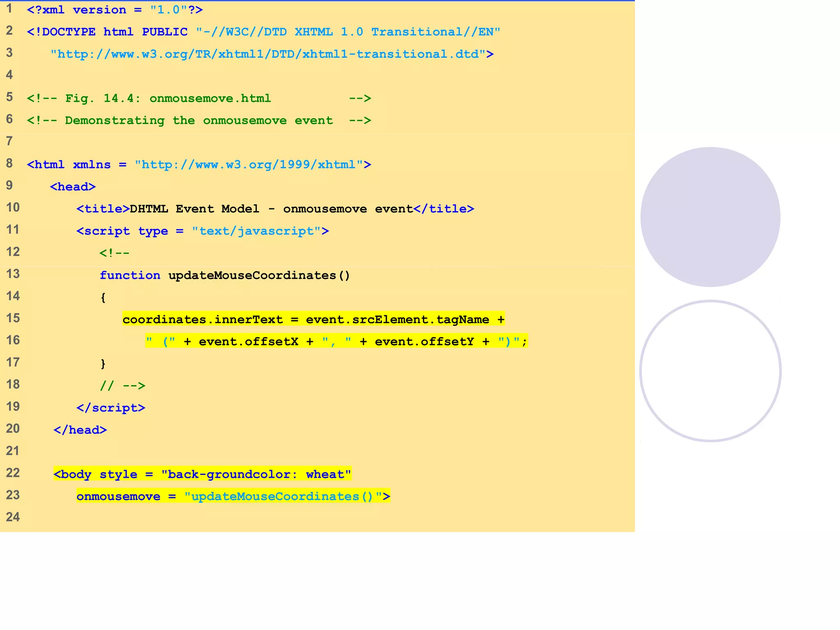Click the script type text/javascript tag
840x630 pixels.
pyautogui.click(x=202, y=231)
